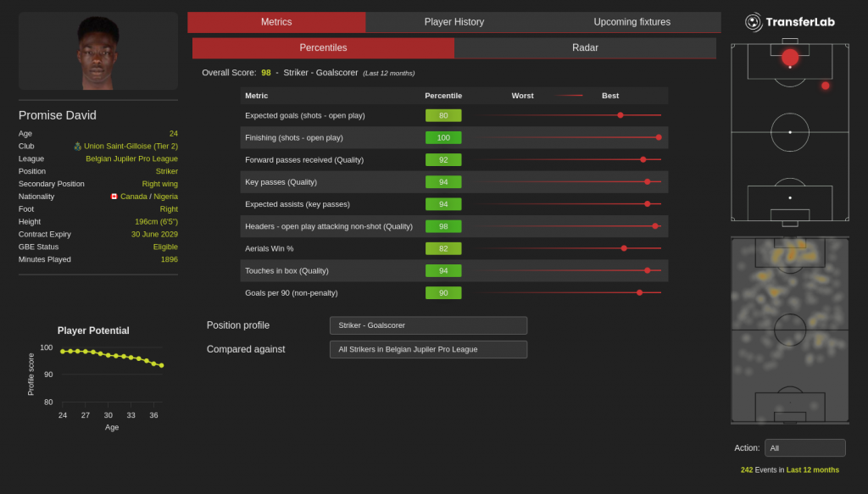
Task: Click Promise David's profile photo
Action: pos(98,53)
